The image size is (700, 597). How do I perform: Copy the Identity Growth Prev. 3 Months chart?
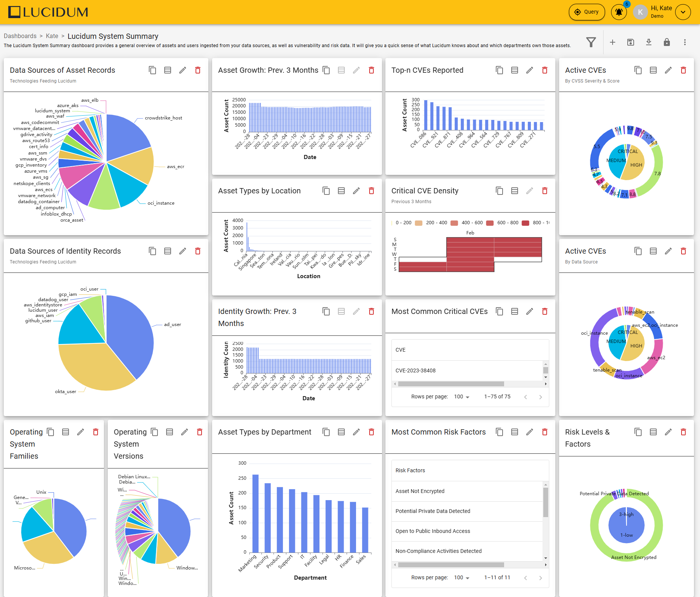[x=326, y=311]
